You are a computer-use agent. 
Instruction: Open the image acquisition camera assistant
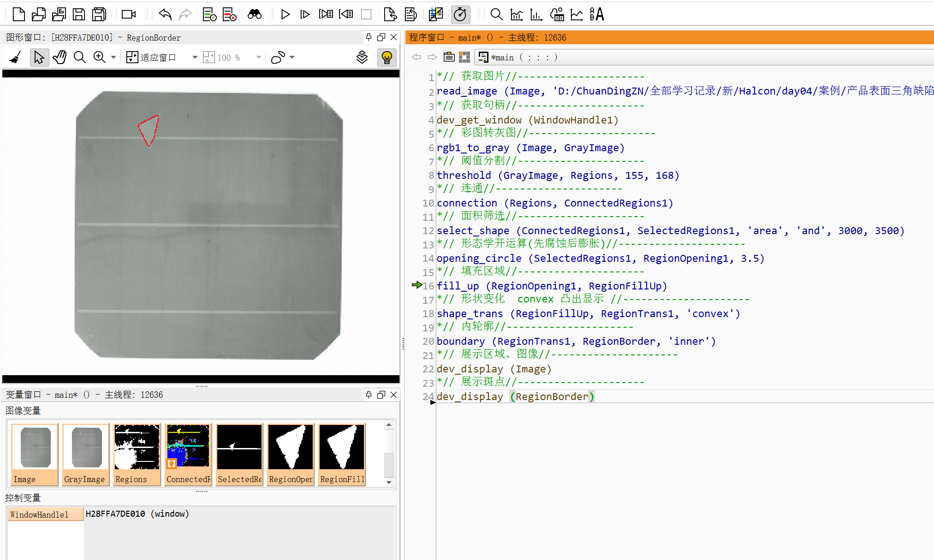(x=128, y=14)
